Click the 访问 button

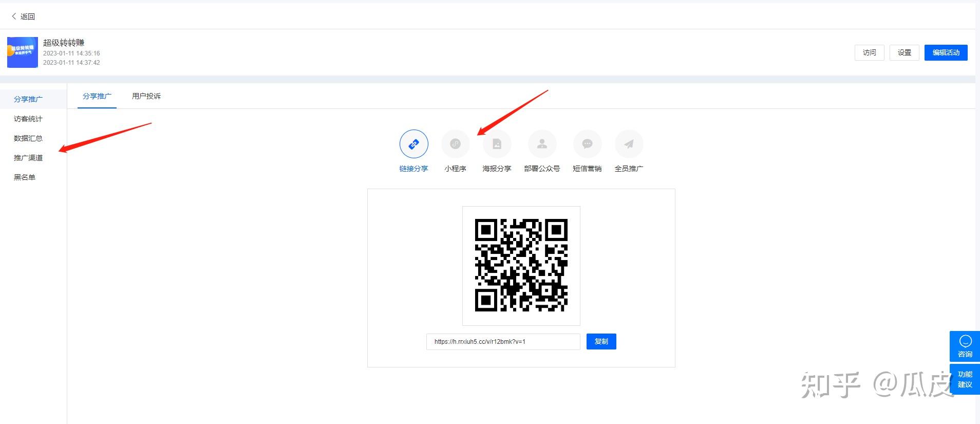870,52
